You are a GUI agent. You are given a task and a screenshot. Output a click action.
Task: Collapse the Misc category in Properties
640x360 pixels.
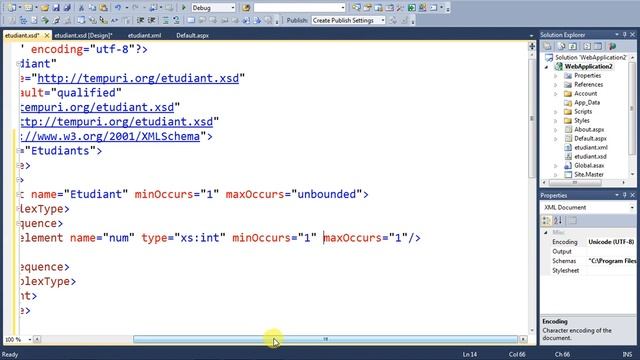pos(546,232)
